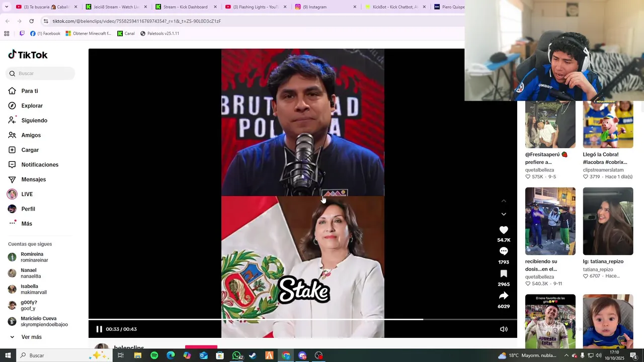Open Spotify from the taskbar
This screenshot has height=362, width=644.
[x=154, y=355]
